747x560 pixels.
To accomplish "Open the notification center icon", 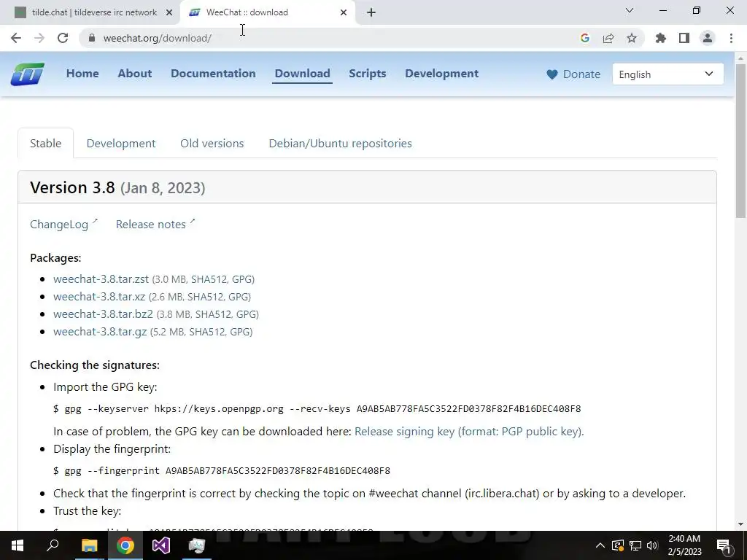I will (724, 545).
